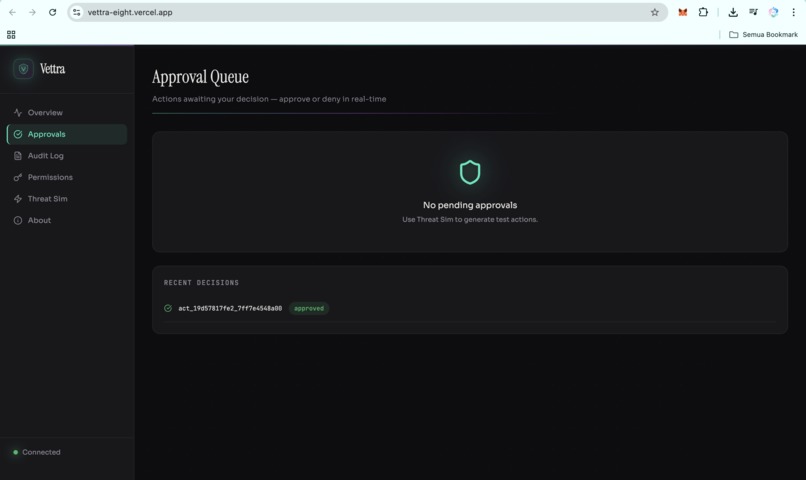Click the Approval Queue heading

point(200,77)
